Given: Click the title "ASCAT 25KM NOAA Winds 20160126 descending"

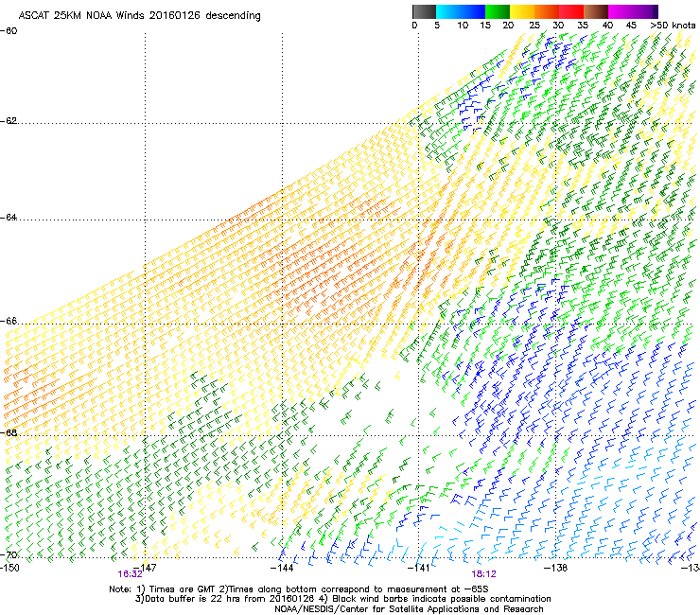Looking at the screenshot, I should pos(139,16).
